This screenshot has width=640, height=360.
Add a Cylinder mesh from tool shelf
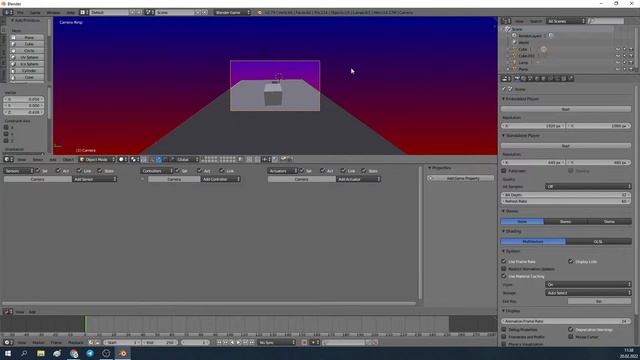click(27, 71)
